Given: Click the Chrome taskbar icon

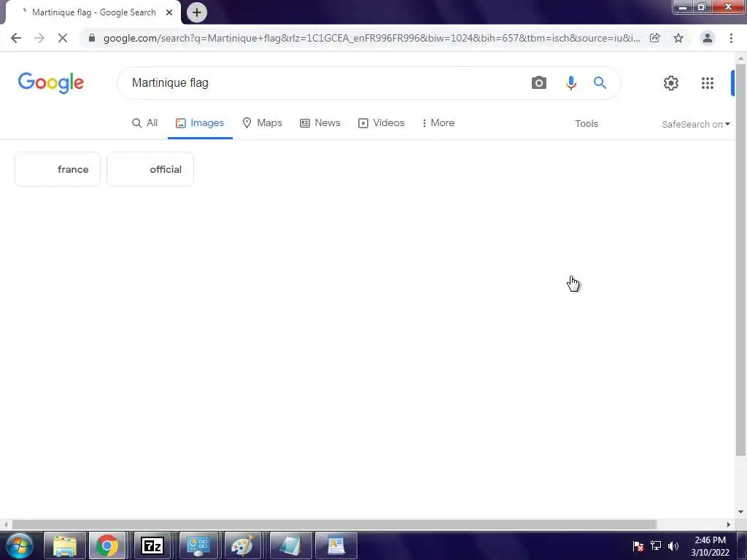Looking at the screenshot, I should click(x=107, y=545).
